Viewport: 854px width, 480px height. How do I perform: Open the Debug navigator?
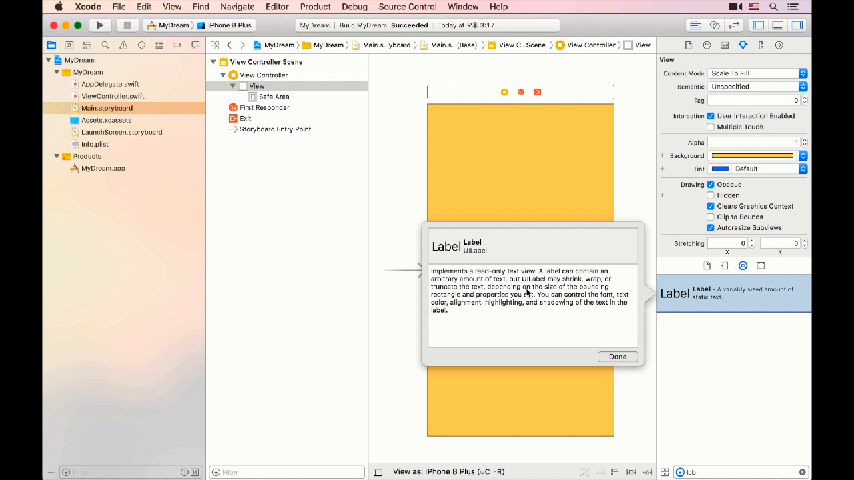(159, 45)
